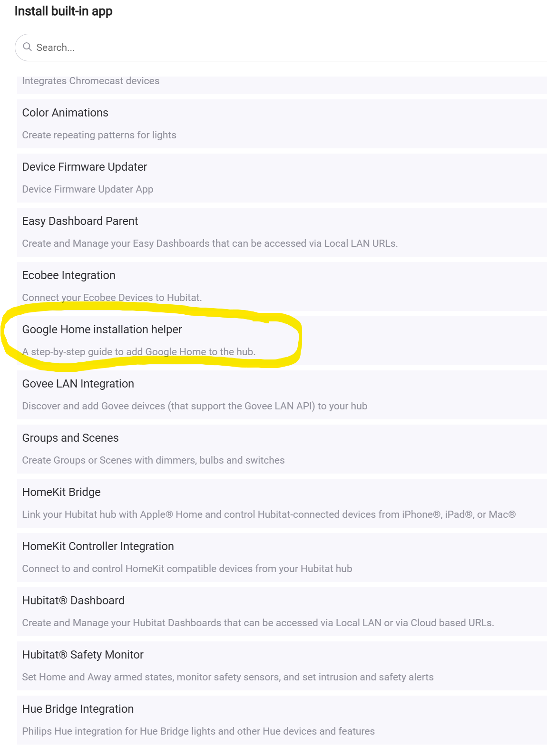The height and width of the screenshot is (756, 547).
Task: Open Groups and Scenes app
Action: pyautogui.click(x=282, y=449)
